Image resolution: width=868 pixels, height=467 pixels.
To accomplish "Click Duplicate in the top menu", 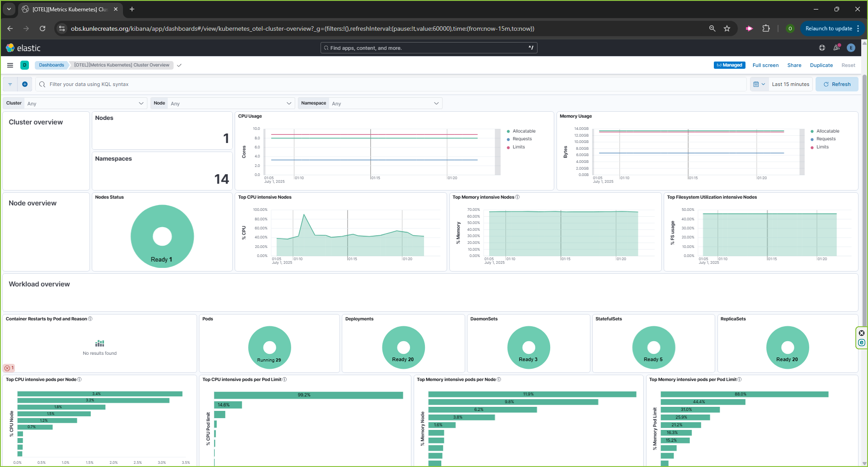I will coord(821,65).
